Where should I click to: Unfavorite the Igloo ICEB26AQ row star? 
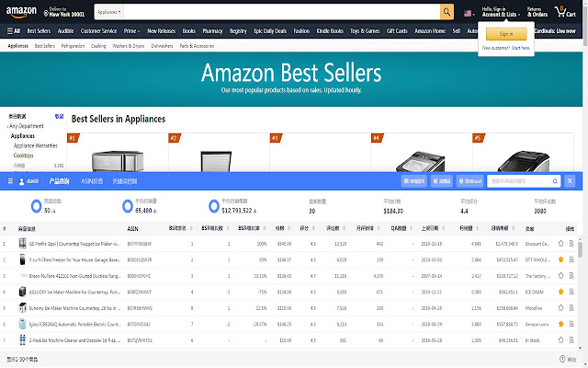click(x=560, y=324)
